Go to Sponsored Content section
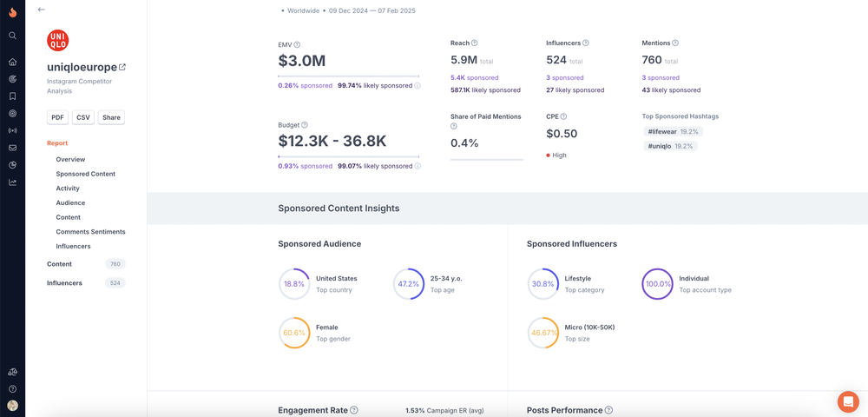868x417 pixels. (86, 174)
